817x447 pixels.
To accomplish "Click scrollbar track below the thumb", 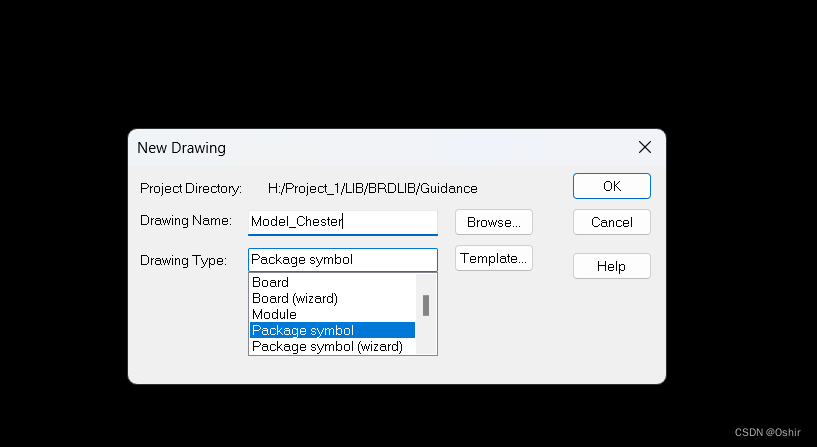I will pos(426,336).
